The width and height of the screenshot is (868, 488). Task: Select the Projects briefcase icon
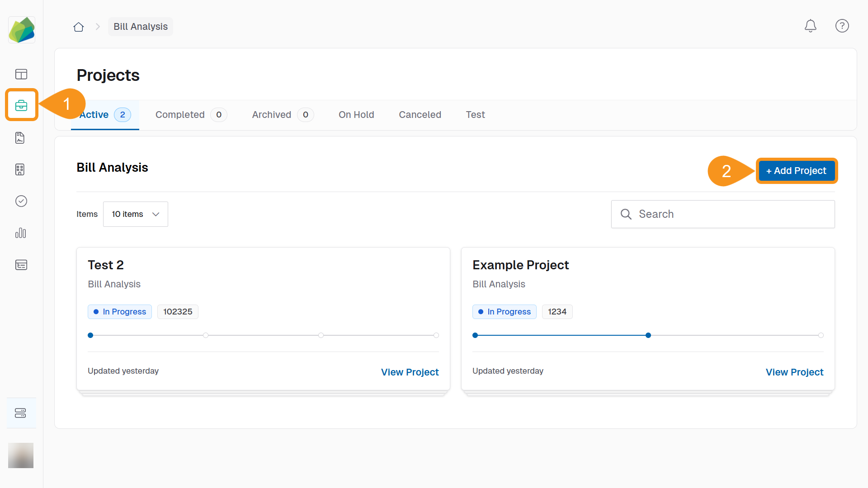point(21,105)
